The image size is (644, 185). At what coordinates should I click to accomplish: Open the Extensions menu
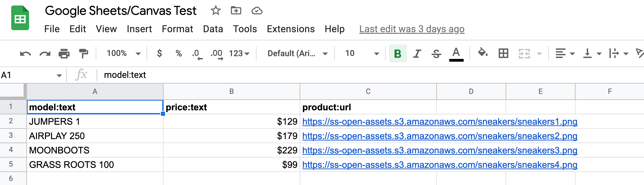tap(290, 29)
